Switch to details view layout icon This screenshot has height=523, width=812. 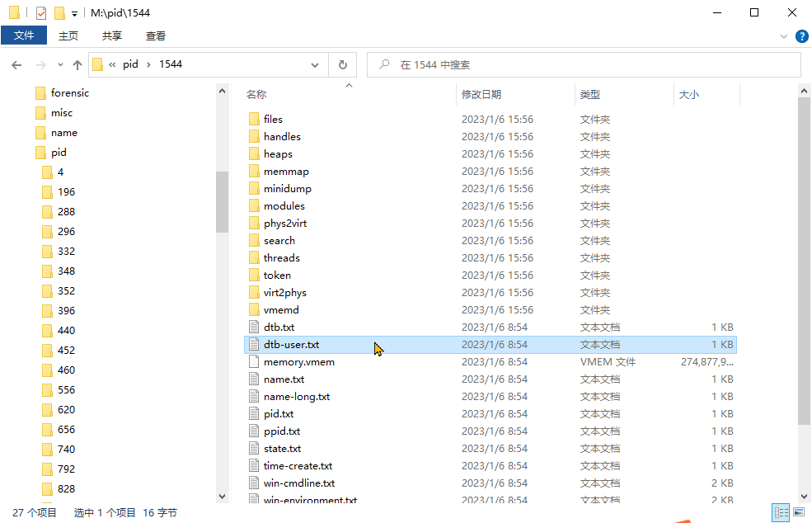coord(781,512)
